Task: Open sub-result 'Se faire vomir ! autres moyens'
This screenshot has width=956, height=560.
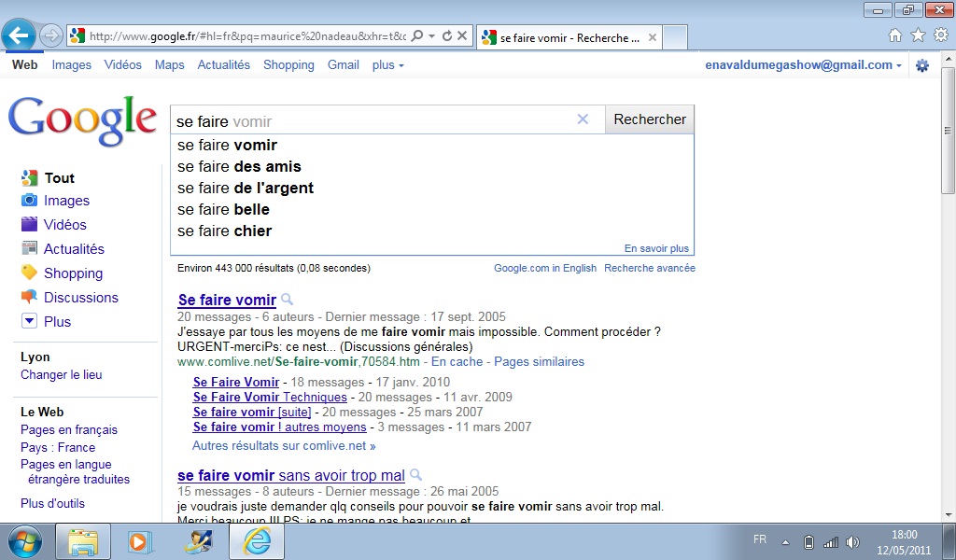Action: coord(279,427)
